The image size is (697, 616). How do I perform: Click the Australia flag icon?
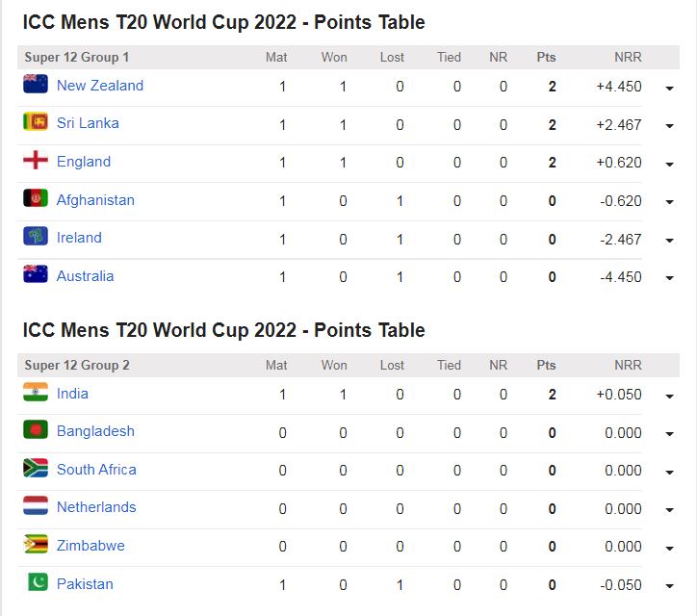click(x=36, y=275)
